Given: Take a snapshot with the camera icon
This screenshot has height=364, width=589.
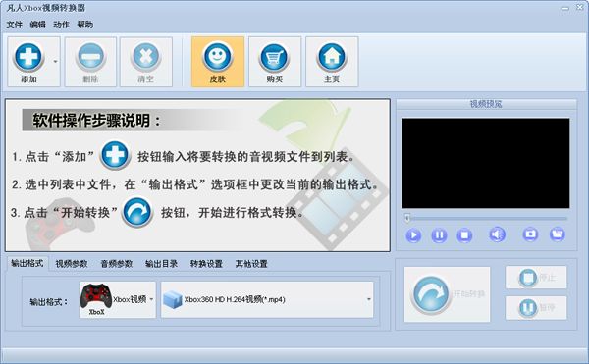Looking at the screenshot, I should pyautogui.click(x=530, y=234).
